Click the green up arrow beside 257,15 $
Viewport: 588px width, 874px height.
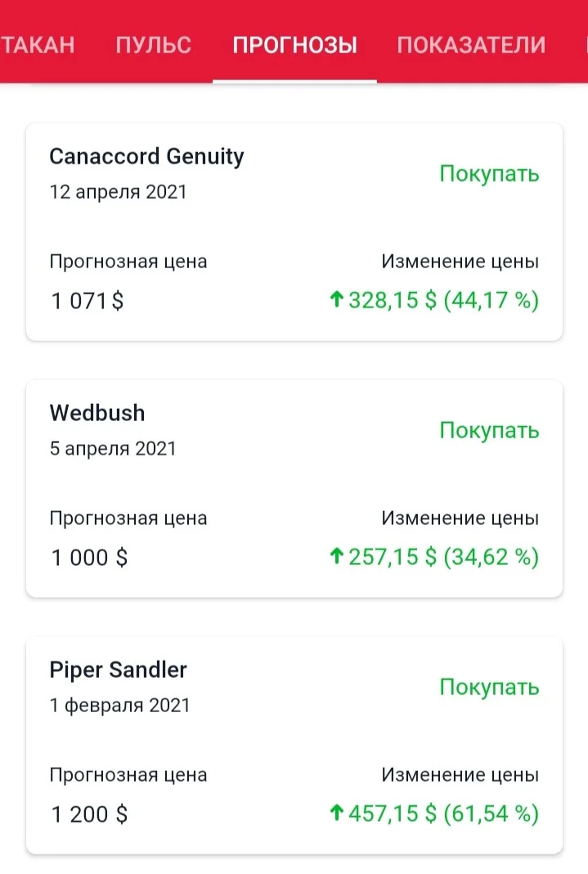pos(336,556)
